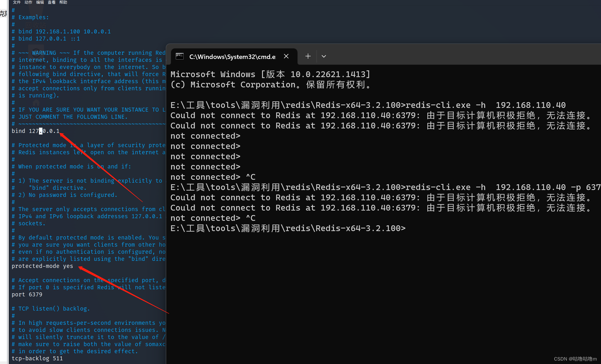Click the 'Microsoft Windows [版本 10.0.22621.1413]' line in terminal
The width and height of the screenshot is (601, 364).
click(x=271, y=74)
